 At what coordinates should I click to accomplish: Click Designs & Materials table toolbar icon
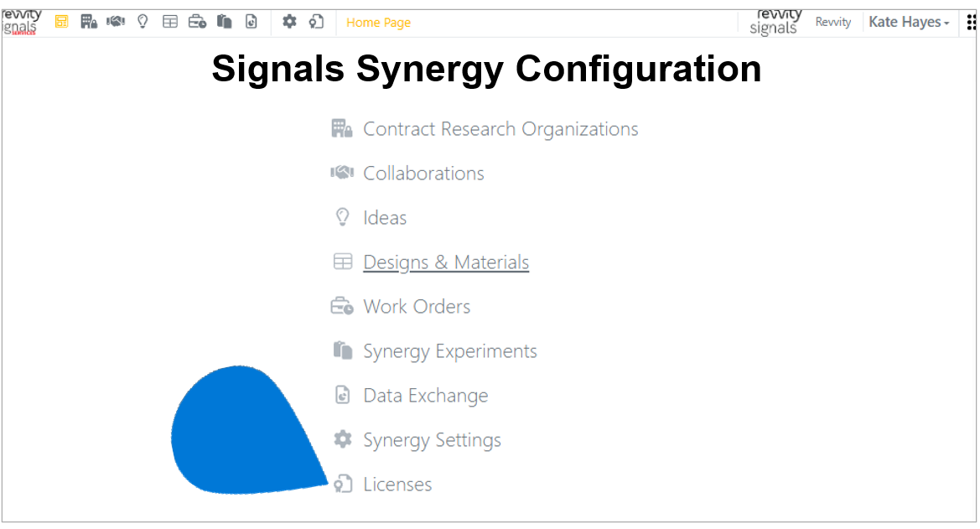170,22
